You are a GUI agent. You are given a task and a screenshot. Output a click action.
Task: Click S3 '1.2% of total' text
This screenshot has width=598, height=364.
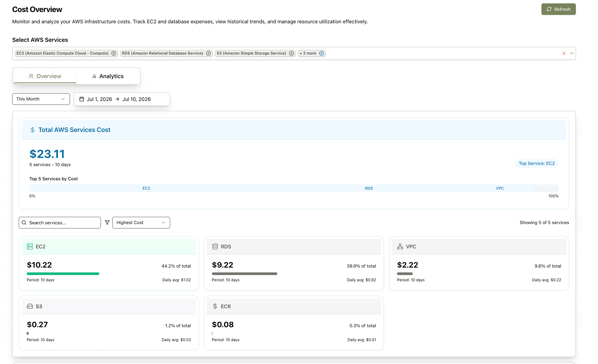pyautogui.click(x=178, y=326)
